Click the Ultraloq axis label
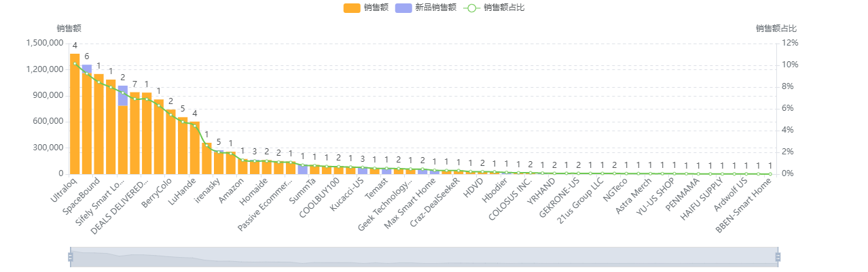This screenshot has height=272, width=868. (x=65, y=190)
